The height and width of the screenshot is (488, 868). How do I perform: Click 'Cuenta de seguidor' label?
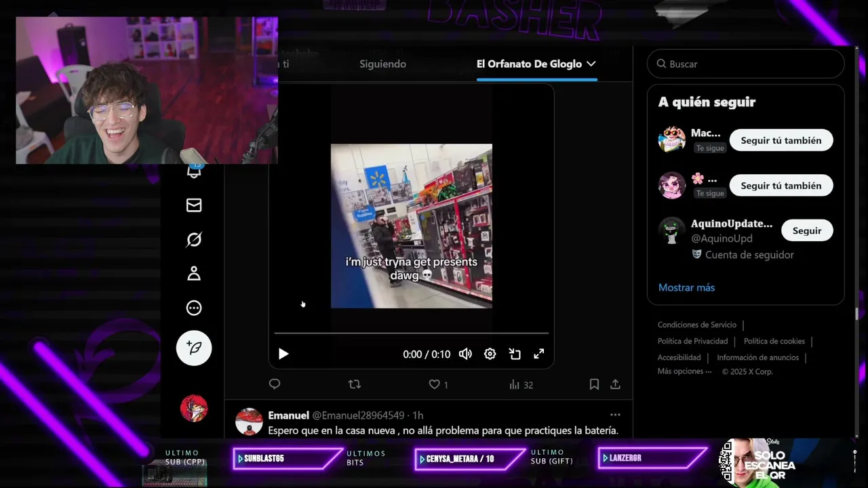click(749, 255)
